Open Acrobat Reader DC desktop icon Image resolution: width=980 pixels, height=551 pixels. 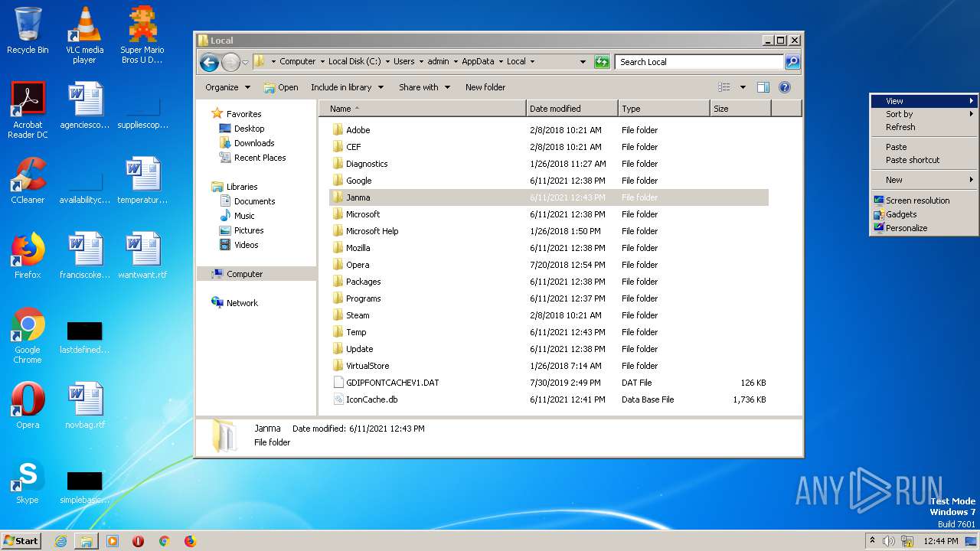pos(28,110)
